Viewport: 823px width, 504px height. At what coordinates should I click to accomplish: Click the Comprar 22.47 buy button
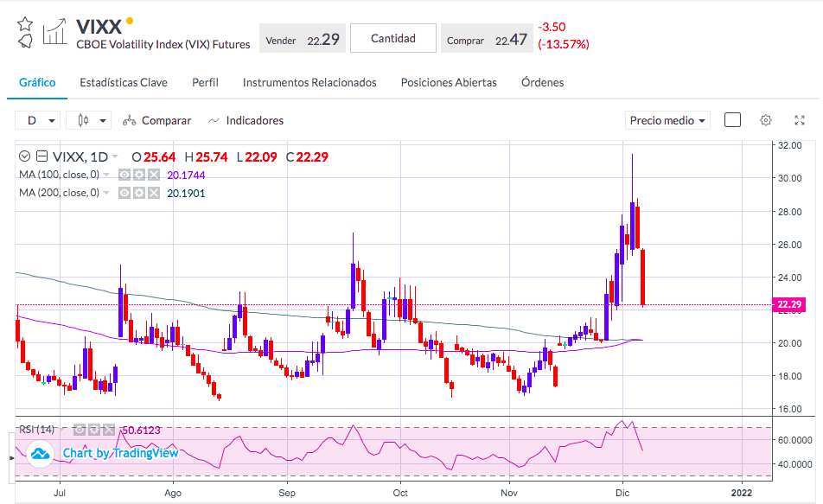pyautogui.click(x=487, y=38)
